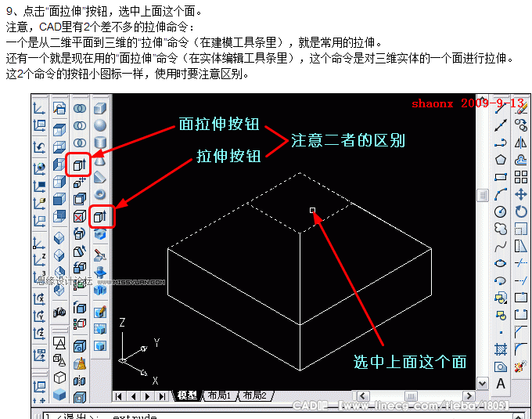This screenshot has height=419, width=532.
Task: Select the Rectangle draw tool
Action: (501, 177)
